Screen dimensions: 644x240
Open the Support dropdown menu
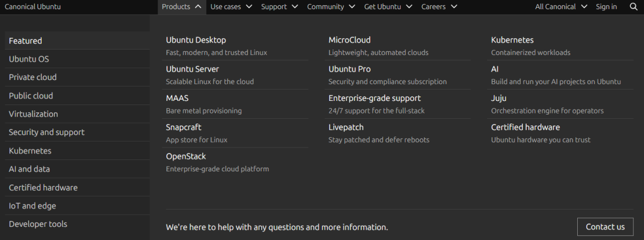point(280,7)
